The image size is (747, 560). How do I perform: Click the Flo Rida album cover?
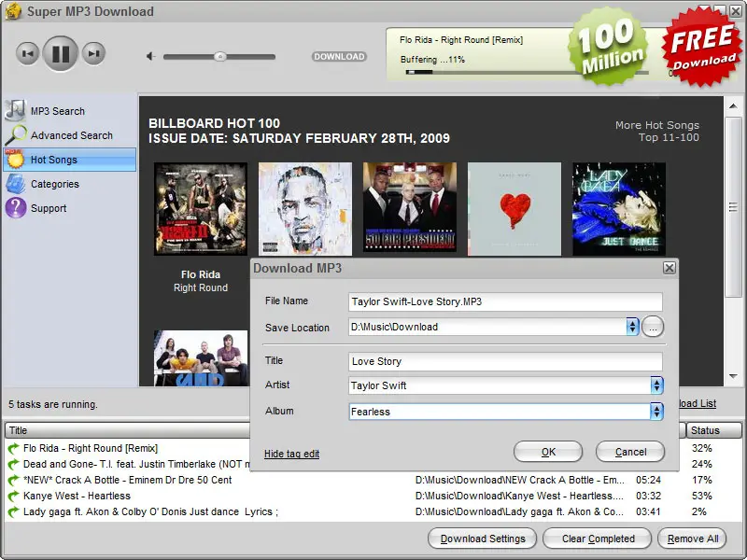click(x=201, y=208)
